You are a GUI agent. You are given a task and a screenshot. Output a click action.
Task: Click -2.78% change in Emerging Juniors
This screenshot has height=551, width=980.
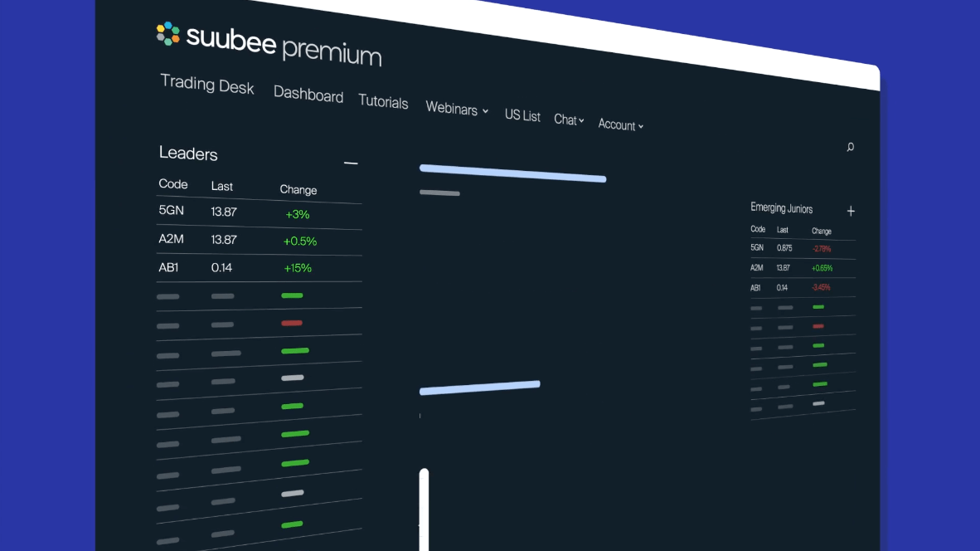[822, 249]
